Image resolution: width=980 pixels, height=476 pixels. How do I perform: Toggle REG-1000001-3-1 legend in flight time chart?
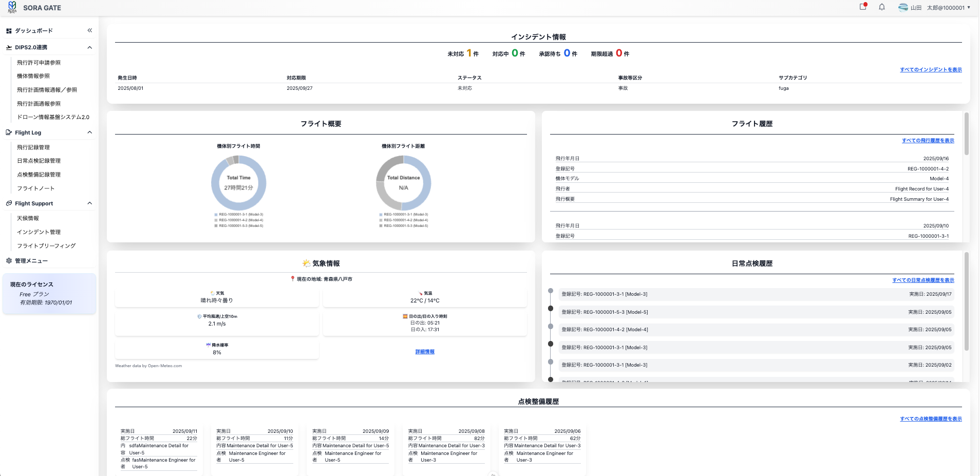pos(239,215)
